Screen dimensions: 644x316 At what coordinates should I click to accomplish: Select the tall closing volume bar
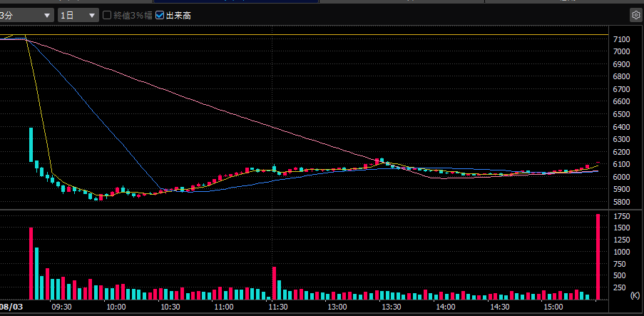[598, 257]
